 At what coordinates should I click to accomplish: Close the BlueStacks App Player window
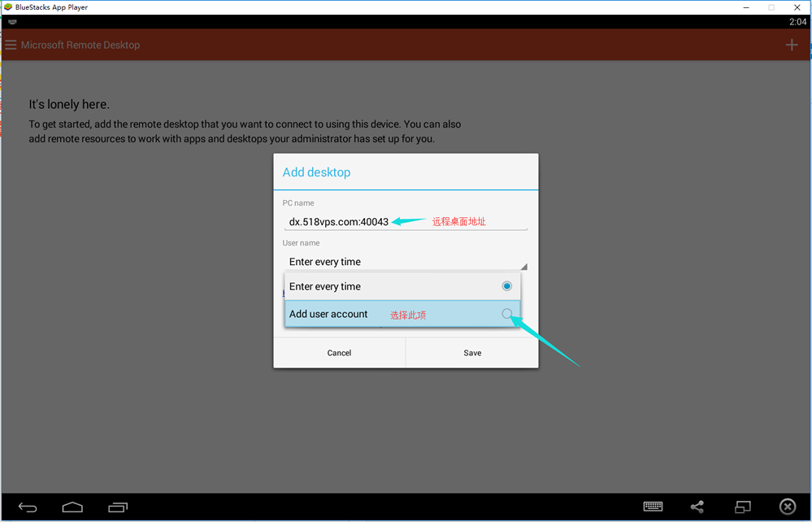click(797, 7)
